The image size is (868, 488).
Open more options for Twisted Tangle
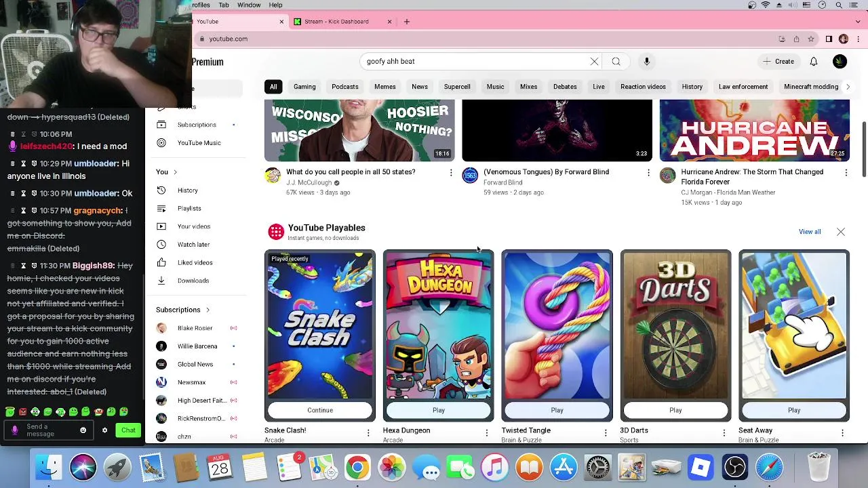[x=606, y=432]
